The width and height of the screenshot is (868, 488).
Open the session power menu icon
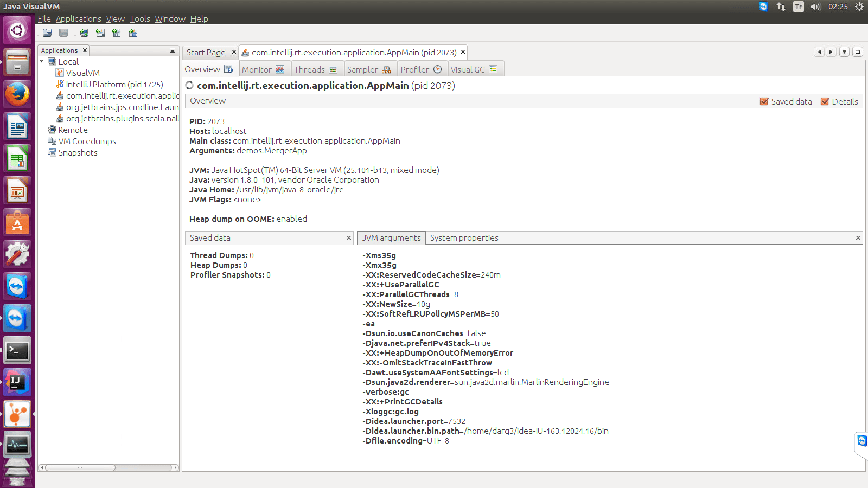coord(859,7)
